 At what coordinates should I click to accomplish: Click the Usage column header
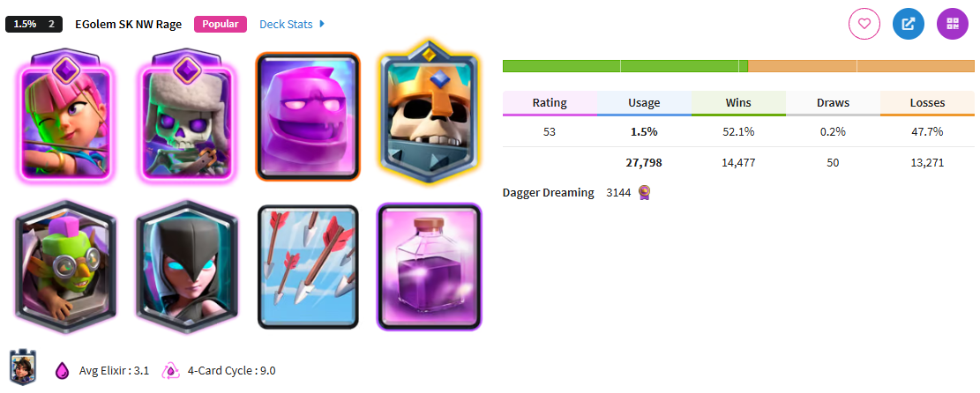(x=644, y=103)
